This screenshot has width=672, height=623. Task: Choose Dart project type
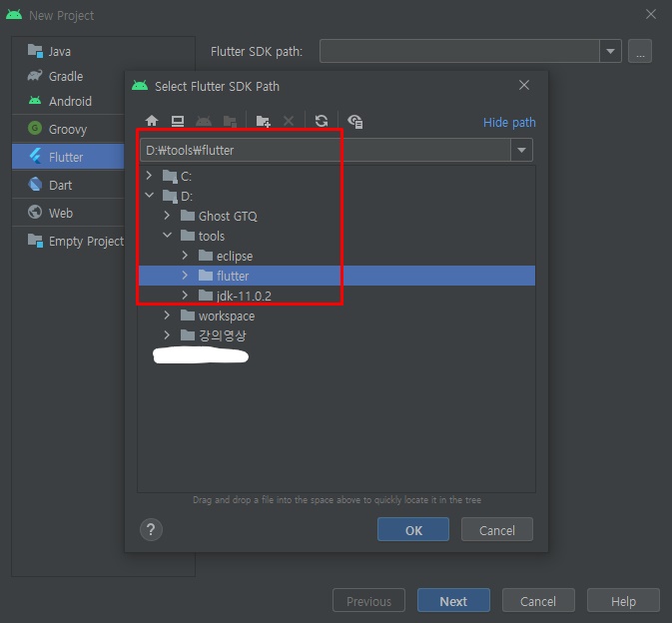(69, 185)
